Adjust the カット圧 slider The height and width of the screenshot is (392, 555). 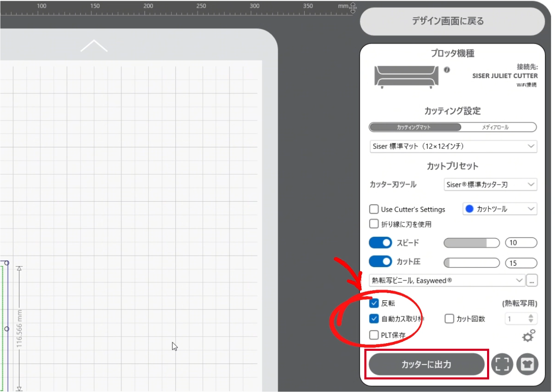coord(471,263)
